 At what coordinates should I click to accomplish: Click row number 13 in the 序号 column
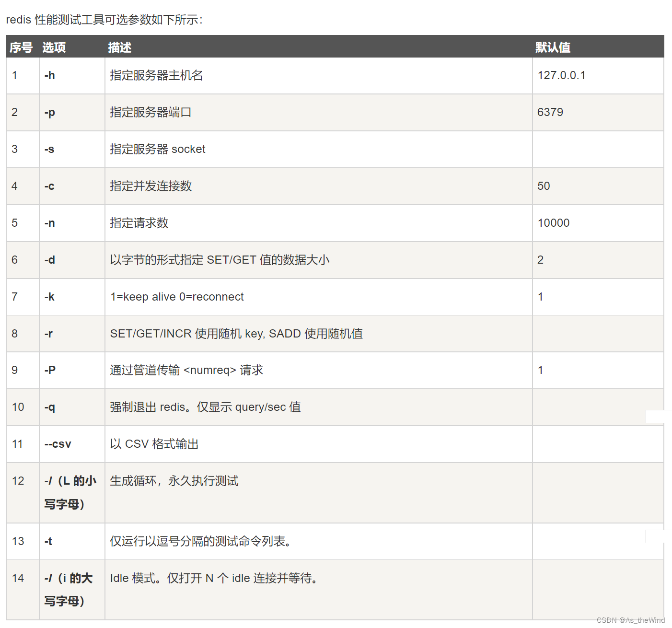pos(18,541)
